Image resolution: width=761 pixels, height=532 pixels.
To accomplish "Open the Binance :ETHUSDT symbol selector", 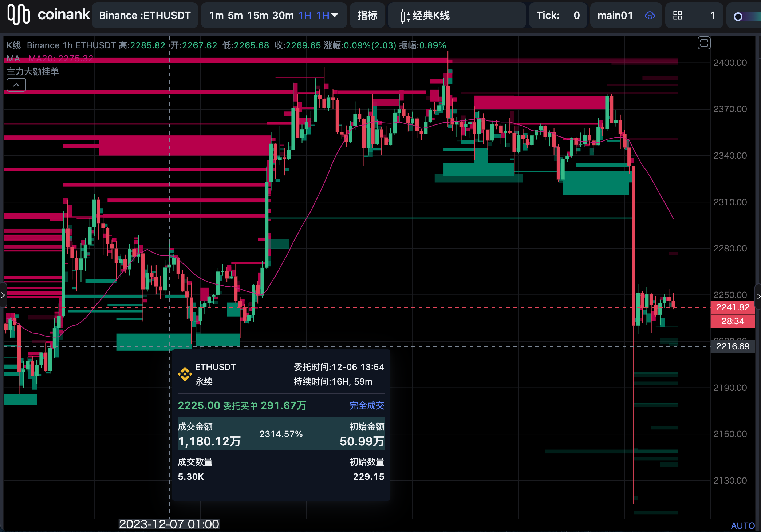I will coord(145,15).
